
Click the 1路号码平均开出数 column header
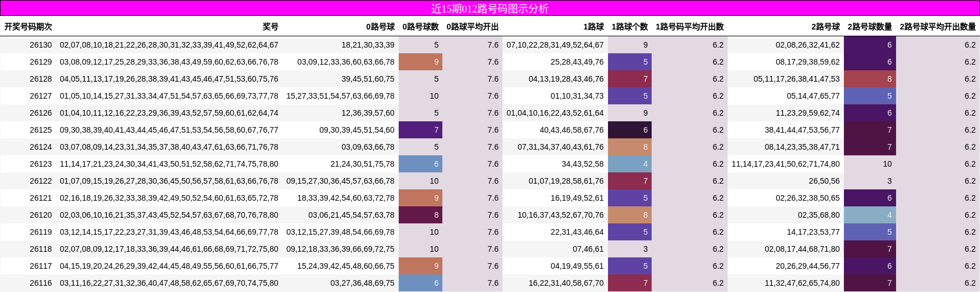690,27
